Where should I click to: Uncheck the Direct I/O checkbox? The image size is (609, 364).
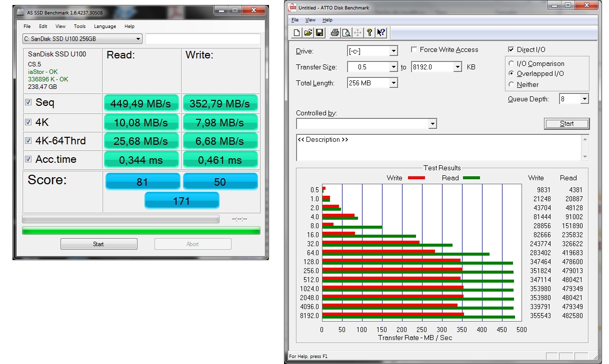511,49
